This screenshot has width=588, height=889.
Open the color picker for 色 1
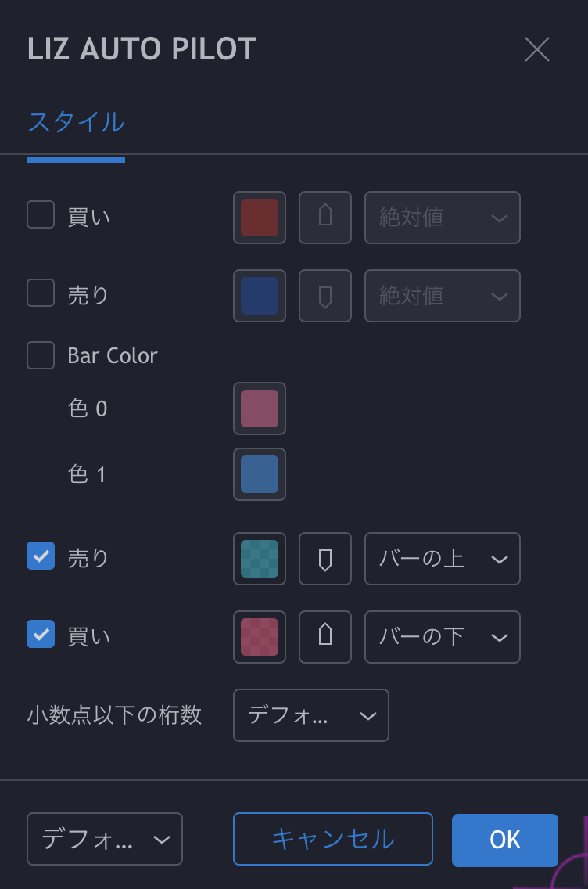tap(259, 474)
